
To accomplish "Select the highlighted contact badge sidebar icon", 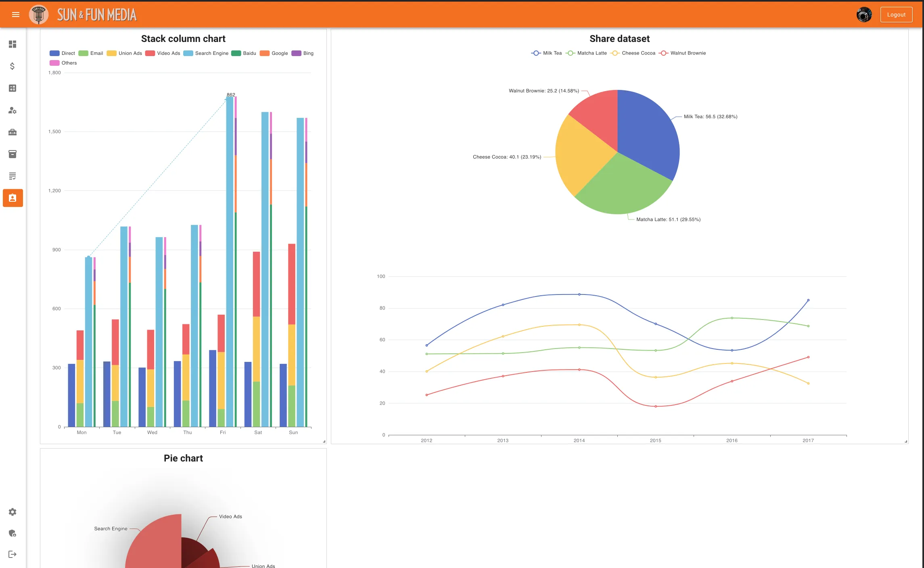I will (x=13, y=198).
